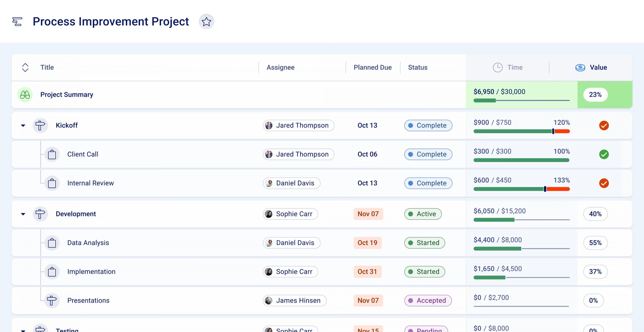Click the Development milestone signpost icon
This screenshot has height=332, width=644.
(40, 214)
